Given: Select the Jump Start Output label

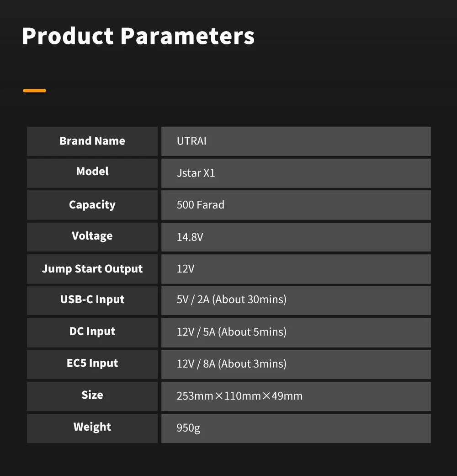Looking at the screenshot, I should click(92, 269).
